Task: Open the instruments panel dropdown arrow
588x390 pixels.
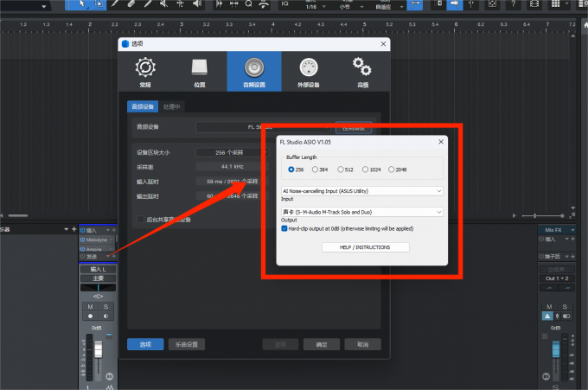Action: point(66,229)
